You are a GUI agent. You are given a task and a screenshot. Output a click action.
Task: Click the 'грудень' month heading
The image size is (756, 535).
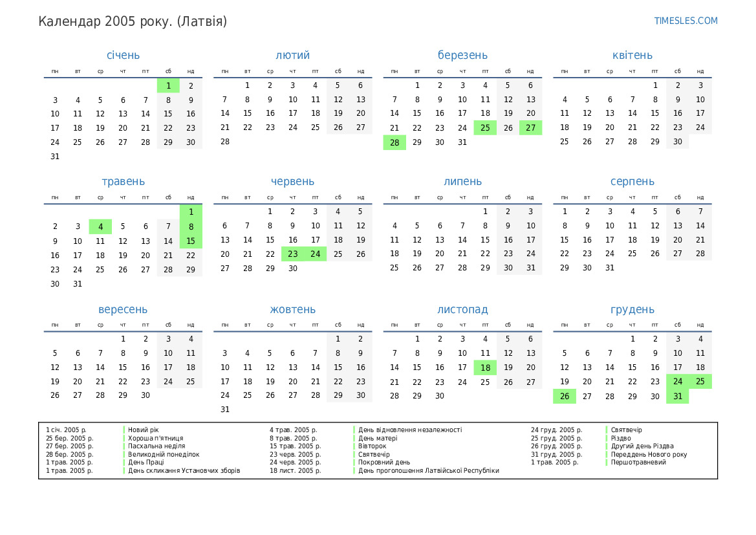[x=632, y=310]
